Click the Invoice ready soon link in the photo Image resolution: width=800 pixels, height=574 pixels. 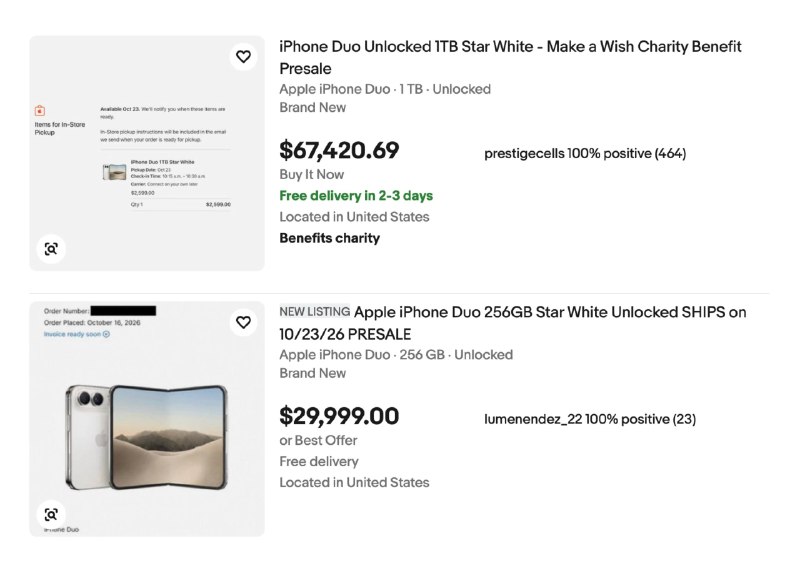77,334
